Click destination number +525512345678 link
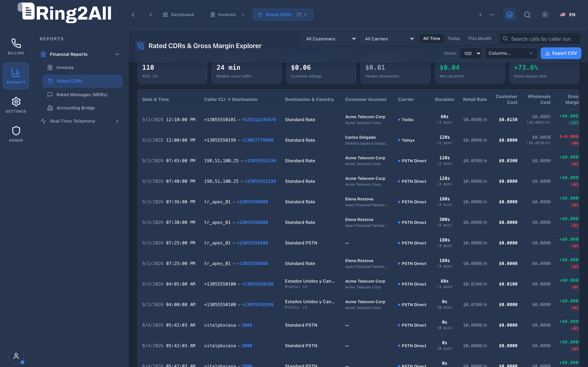588x367 pixels. (259, 119)
